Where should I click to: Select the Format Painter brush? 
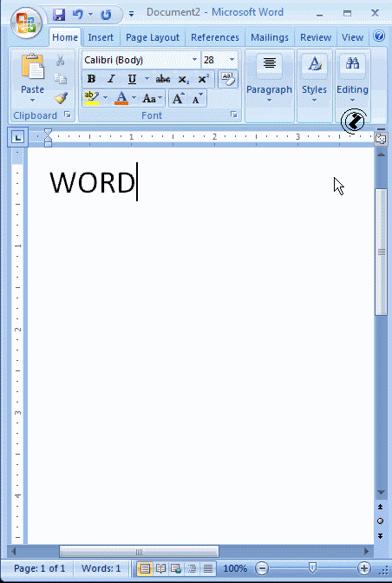(61, 98)
